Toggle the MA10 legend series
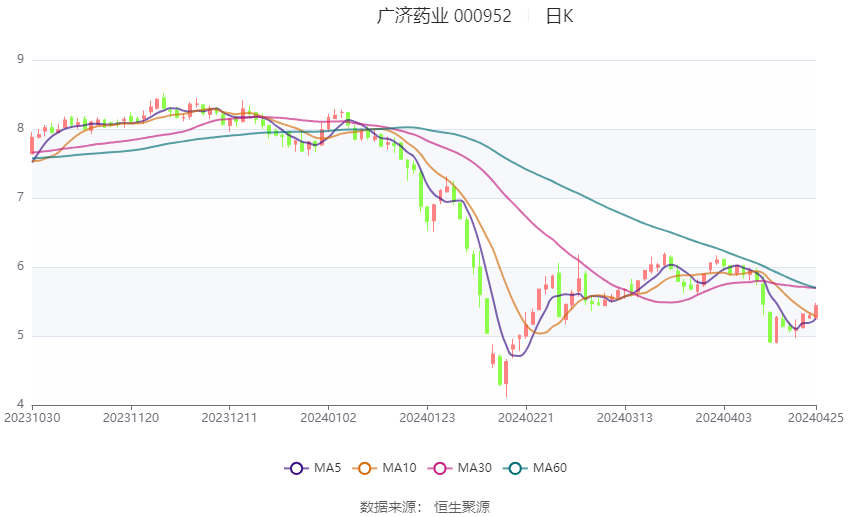850x517 pixels. click(385, 468)
